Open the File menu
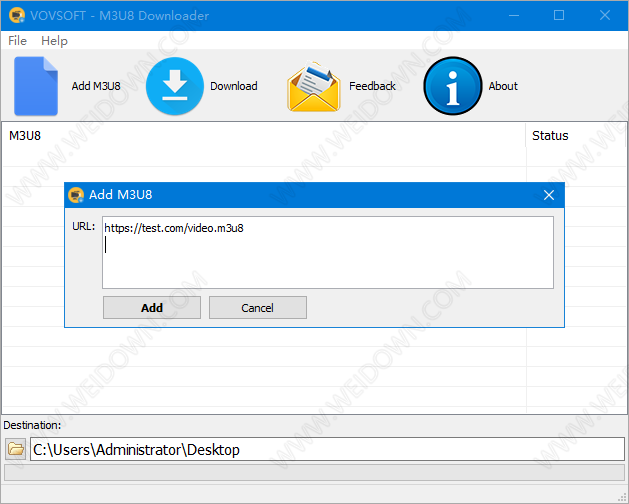Image resolution: width=629 pixels, height=504 pixels. (x=17, y=41)
